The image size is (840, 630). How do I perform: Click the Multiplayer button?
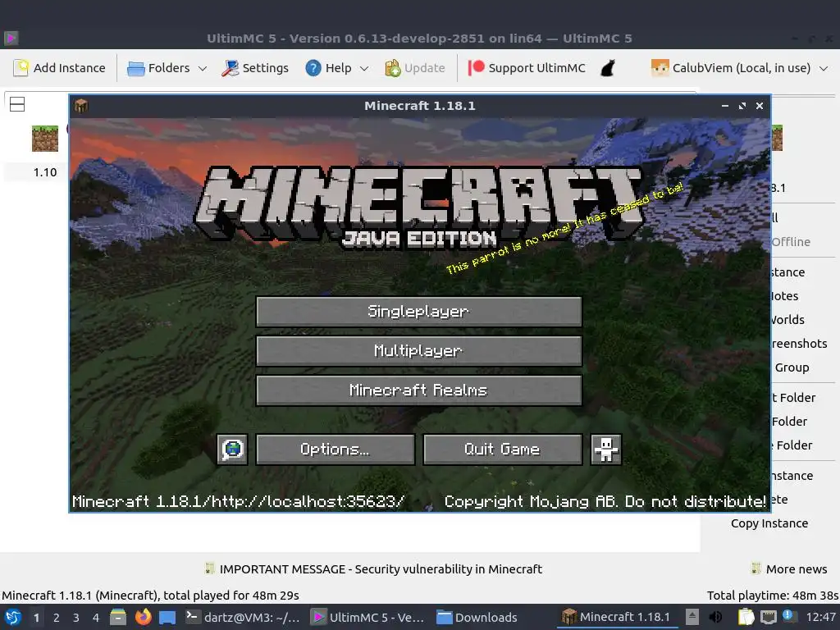419,351
